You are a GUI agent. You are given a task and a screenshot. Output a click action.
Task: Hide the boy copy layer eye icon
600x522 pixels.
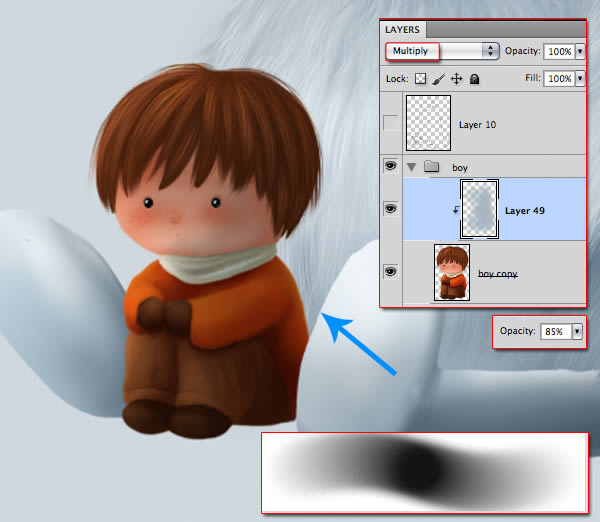pyautogui.click(x=390, y=271)
